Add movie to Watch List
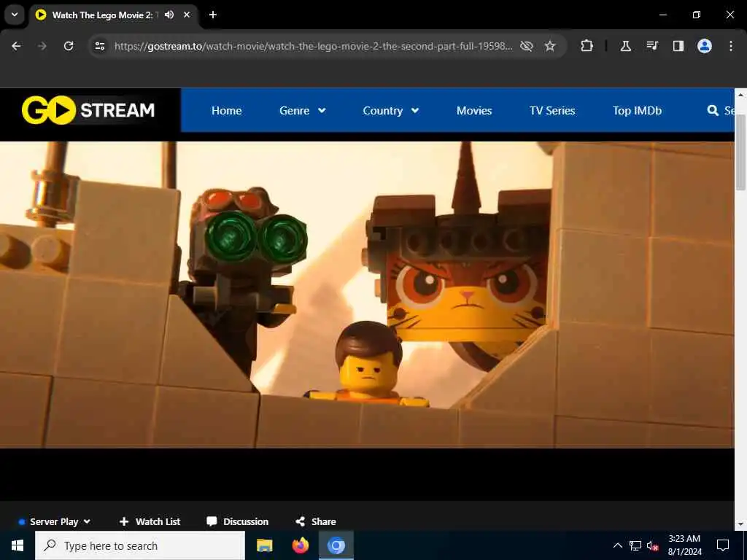747x560 pixels. click(x=150, y=521)
